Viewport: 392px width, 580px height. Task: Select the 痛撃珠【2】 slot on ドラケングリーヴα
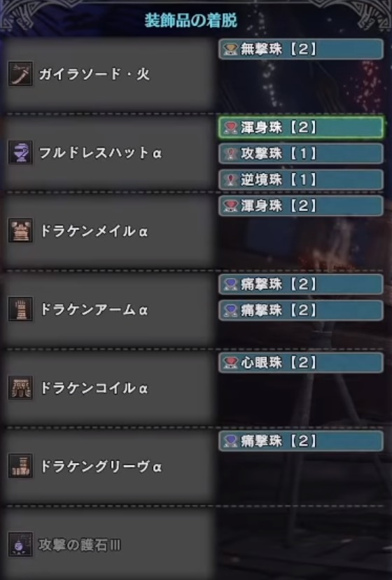click(x=301, y=441)
